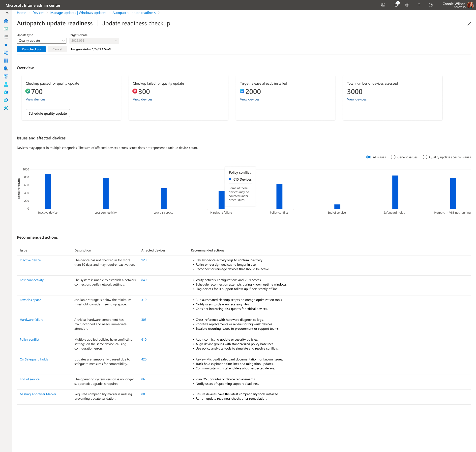Open the End of service issue link
The image size is (476, 452).
coord(30,379)
